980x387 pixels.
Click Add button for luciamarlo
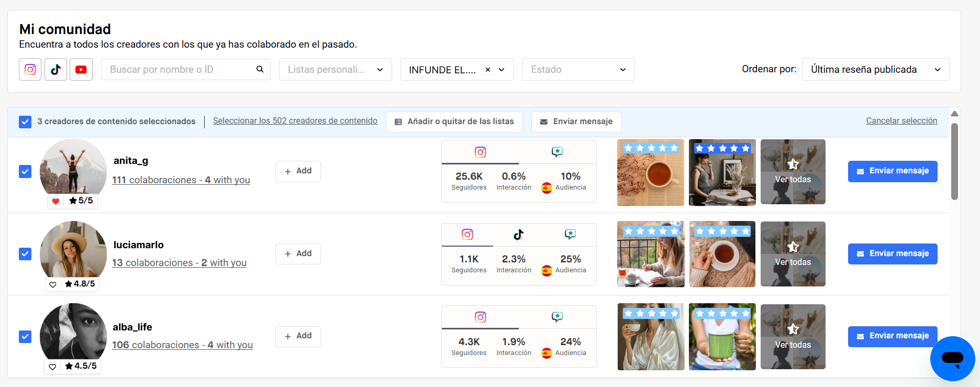tap(298, 254)
